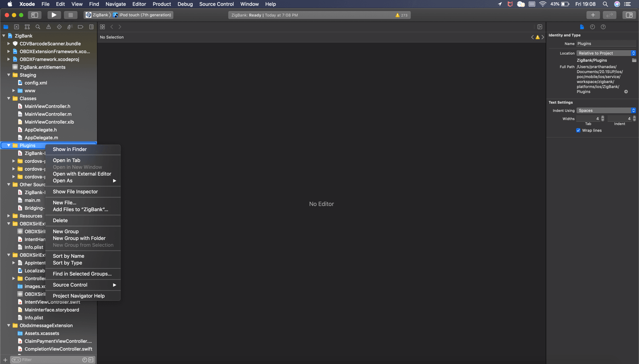
Task: Open the Indent Using dropdown
Action: pos(606,110)
